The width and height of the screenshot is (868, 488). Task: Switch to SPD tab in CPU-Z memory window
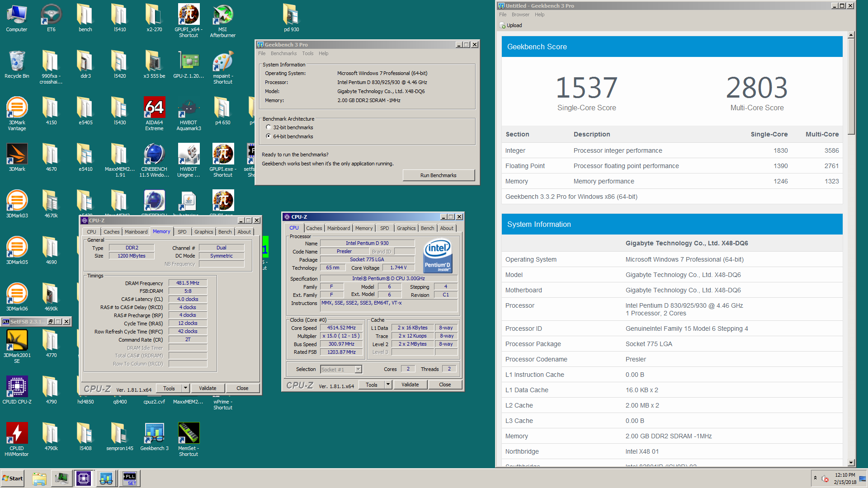(182, 232)
